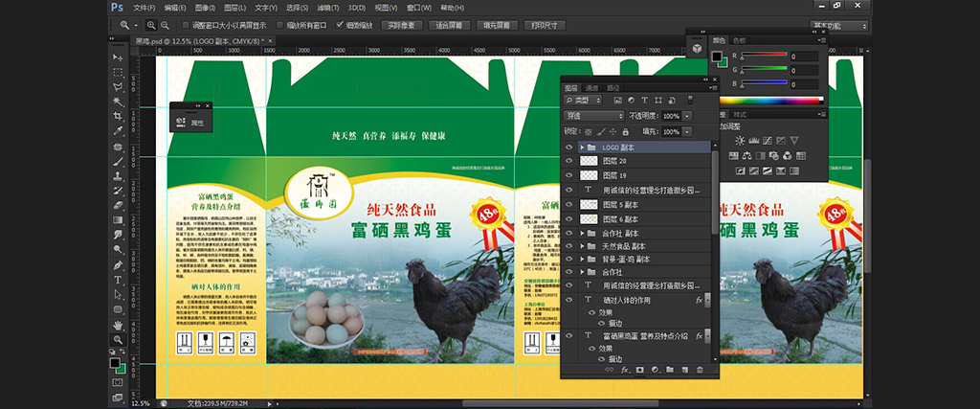Viewport: 980px width, 409px height.
Task: Select the Crop tool
Action: click(x=118, y=116)
